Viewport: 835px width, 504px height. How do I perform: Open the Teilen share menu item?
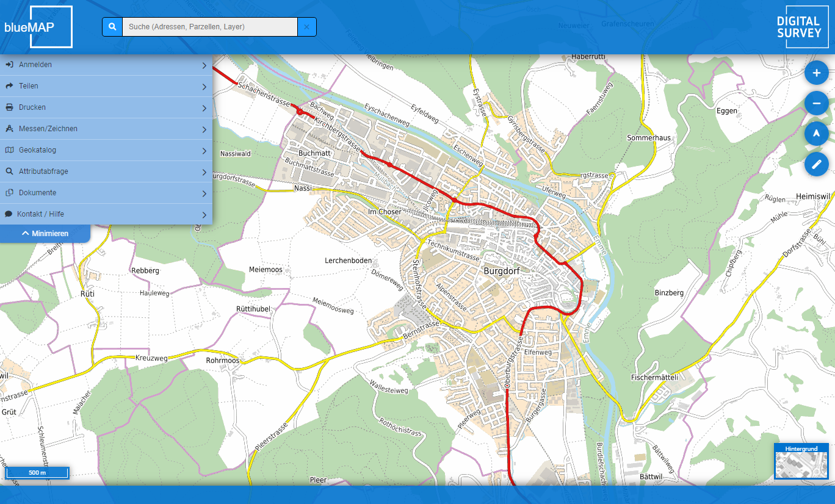coord(29,86)
